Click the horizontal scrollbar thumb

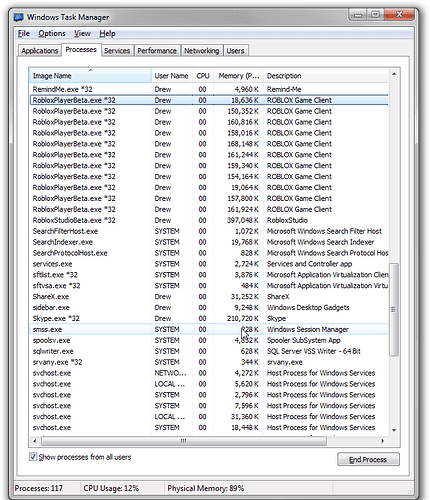[x=184, y=441]
